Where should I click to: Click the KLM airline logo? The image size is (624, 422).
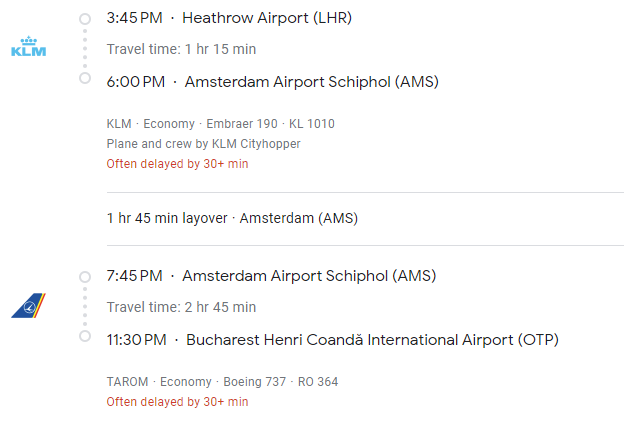[28, 48]
